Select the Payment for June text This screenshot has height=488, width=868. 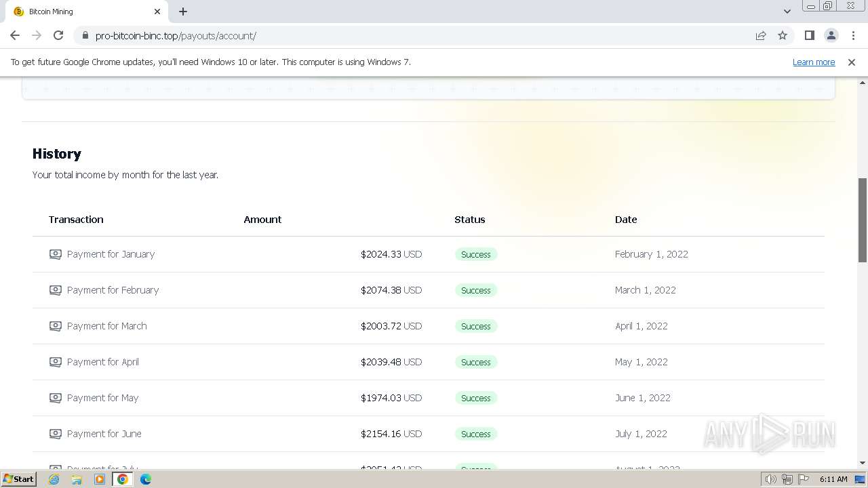point(104,434)
